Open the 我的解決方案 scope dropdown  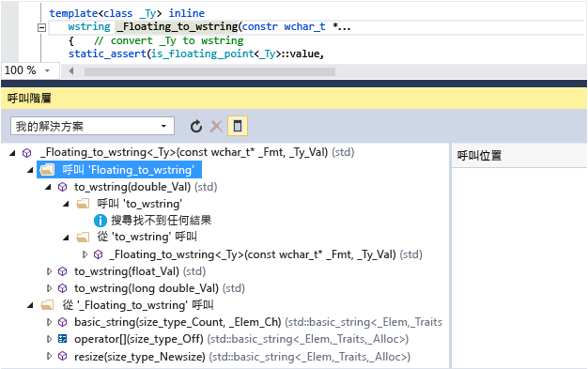[x=92, y=126]
